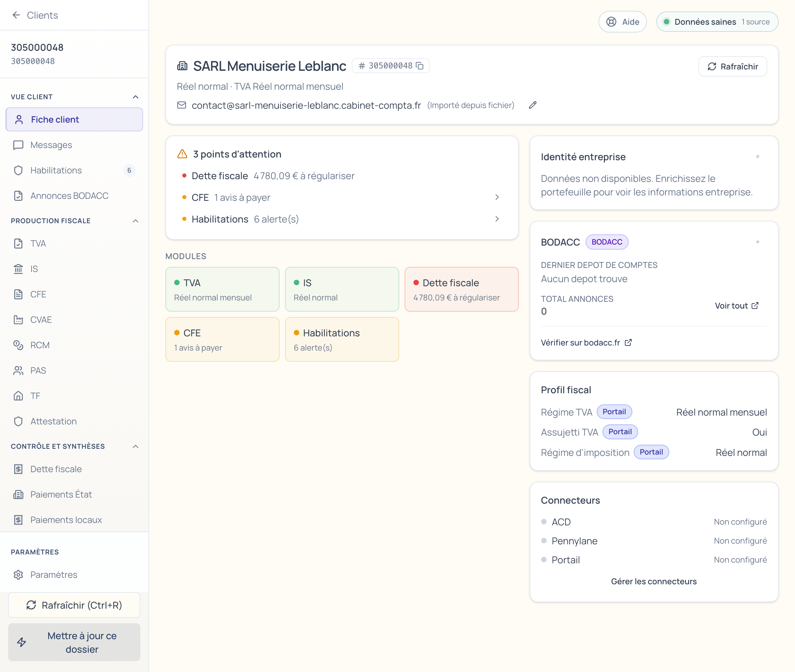Copy the client number 305000048
795x672 pixels.
click(x=420, y=65)
